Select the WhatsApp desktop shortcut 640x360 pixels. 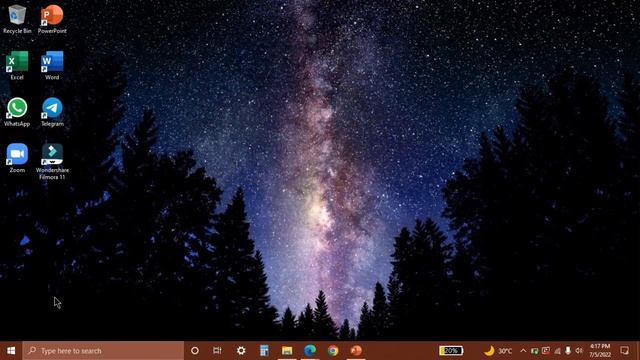click(17, 112)
